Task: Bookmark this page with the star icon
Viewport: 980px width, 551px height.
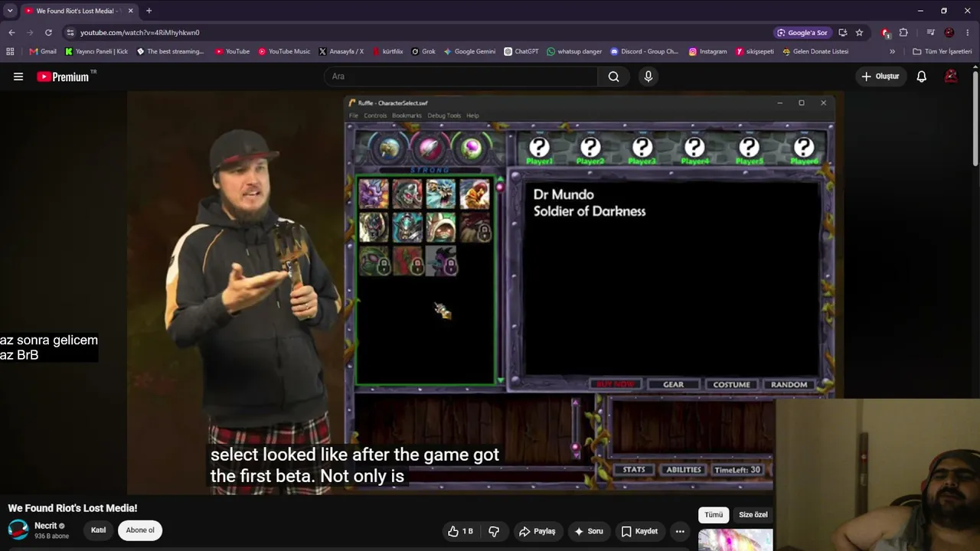Action: coord(859,33)
